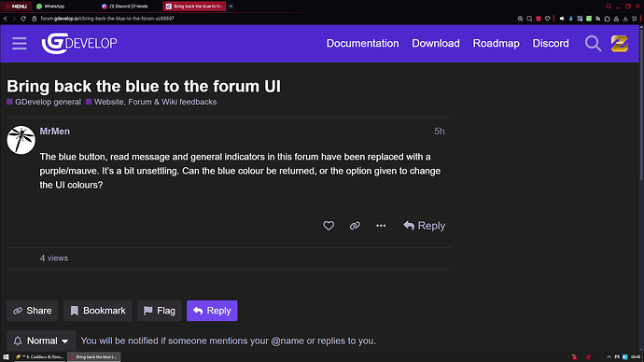
Task: Click the green extension icon
Action: [589, 19]
